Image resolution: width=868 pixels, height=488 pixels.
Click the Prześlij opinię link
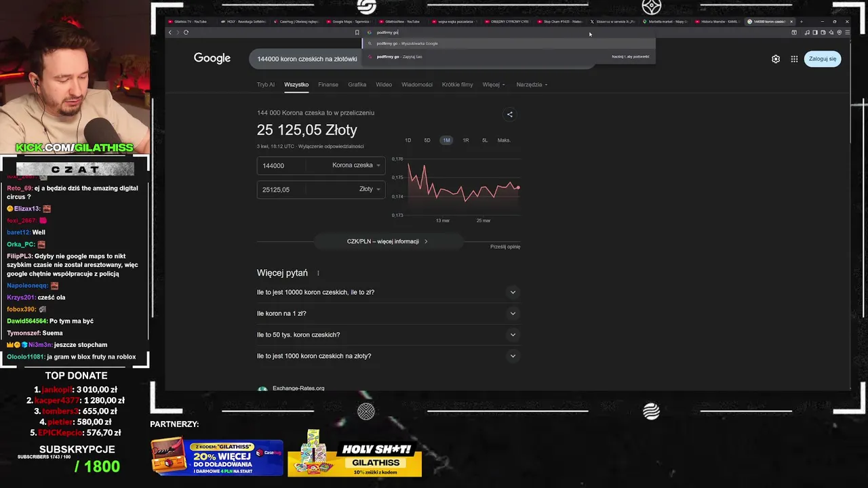pos(505,247)
